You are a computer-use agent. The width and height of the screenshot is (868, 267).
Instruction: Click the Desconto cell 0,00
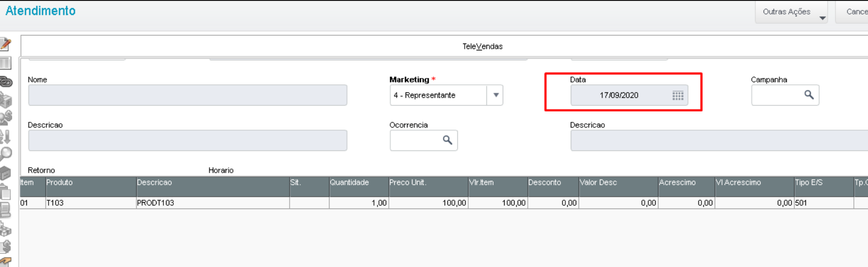pyautogui.click(x=553, y=203)
